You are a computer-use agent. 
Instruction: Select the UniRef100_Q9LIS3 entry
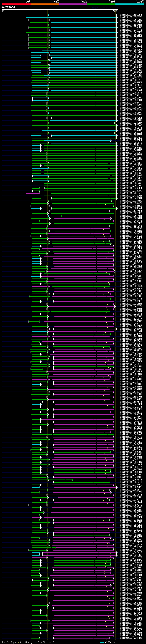click(x=131, y=93)
